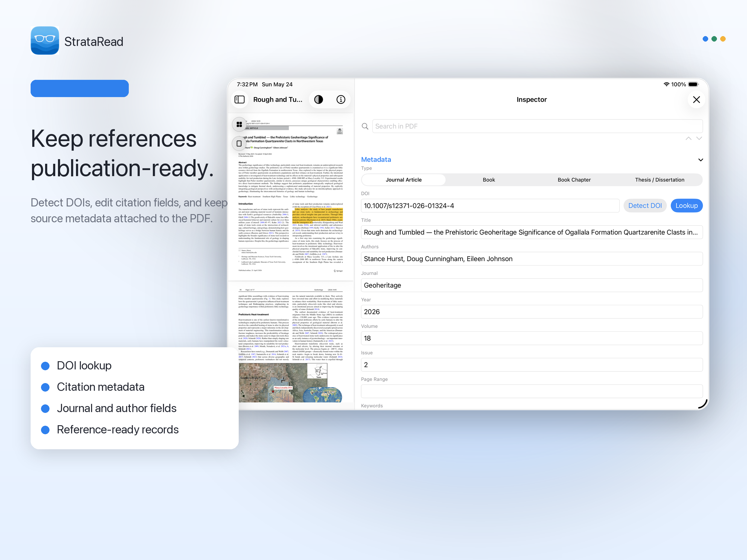This screenshot has height=560, width=747.
Task: Toggle the dark appearance contrast icon
Action: point(319,100)
